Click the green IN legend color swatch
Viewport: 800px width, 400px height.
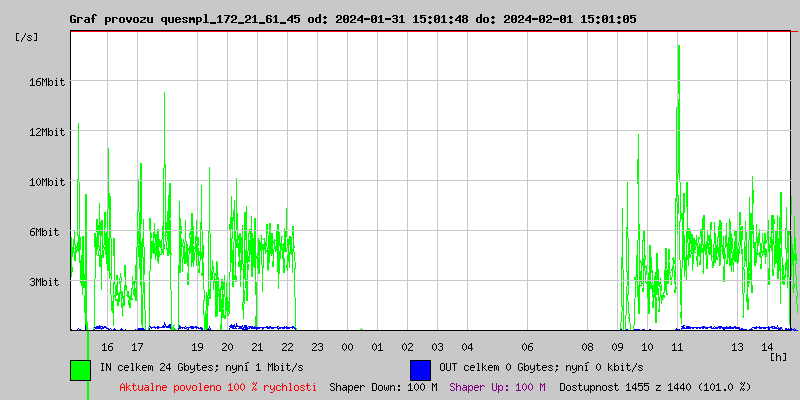(x=80, y=369)
